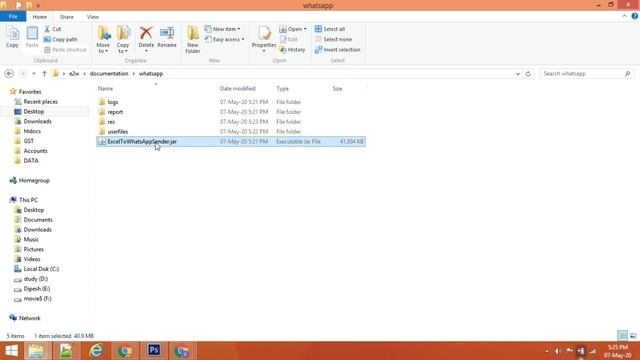The height and width of the screenshot is (360, 640).
Task: Go up one folder level
Action: click(x=44, y=73)
